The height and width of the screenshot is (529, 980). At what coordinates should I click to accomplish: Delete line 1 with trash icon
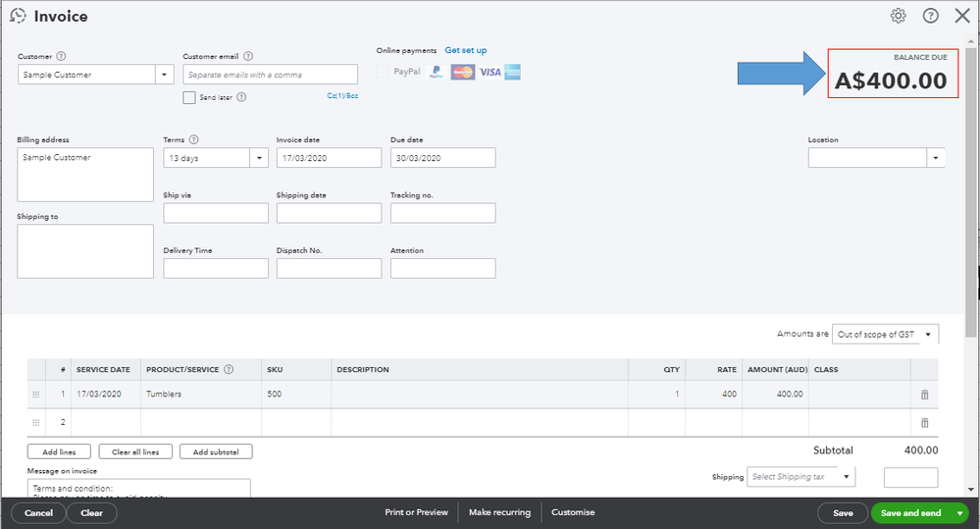pyautogui.click(x=924, y=395)
